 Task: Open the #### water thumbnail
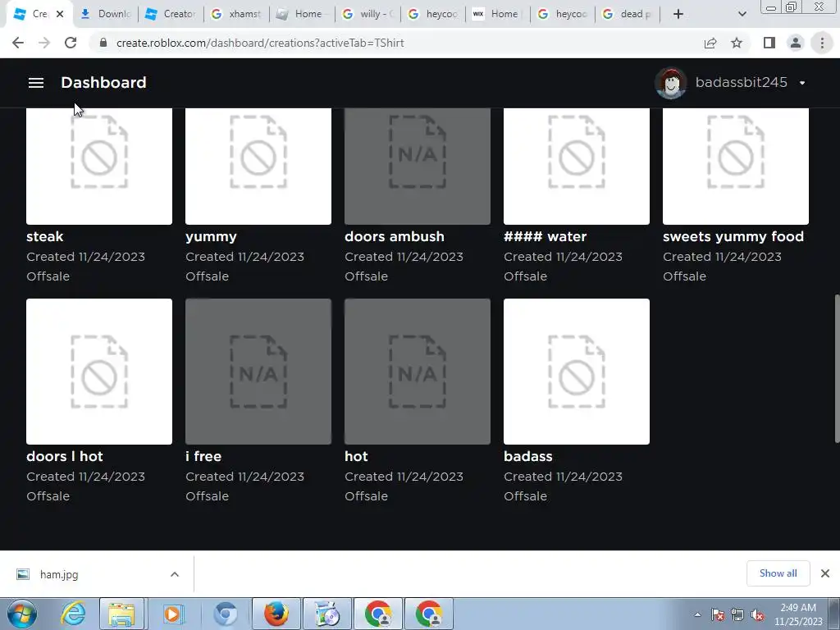point(577,166)
